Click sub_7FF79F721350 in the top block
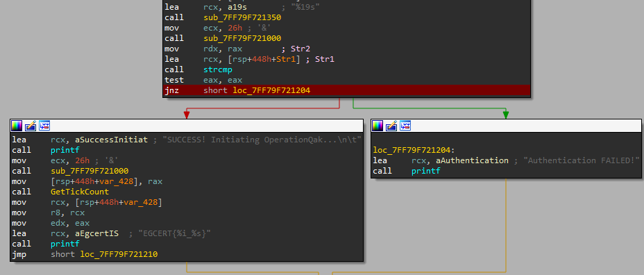 coord(242,17)
